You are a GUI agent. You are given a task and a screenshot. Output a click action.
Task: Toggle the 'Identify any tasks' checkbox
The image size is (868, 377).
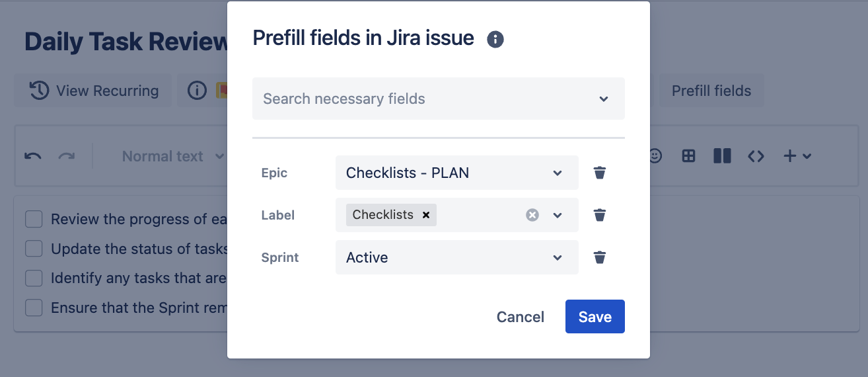point(34,278)
